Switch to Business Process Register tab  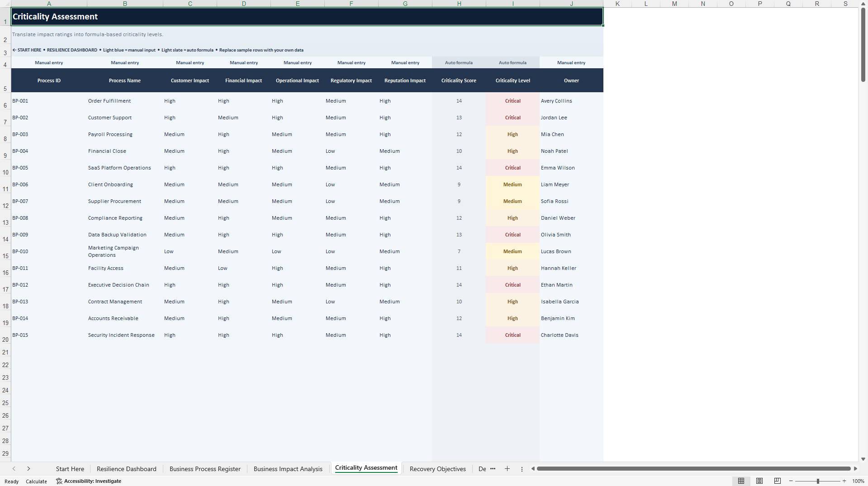pos(205,469)
